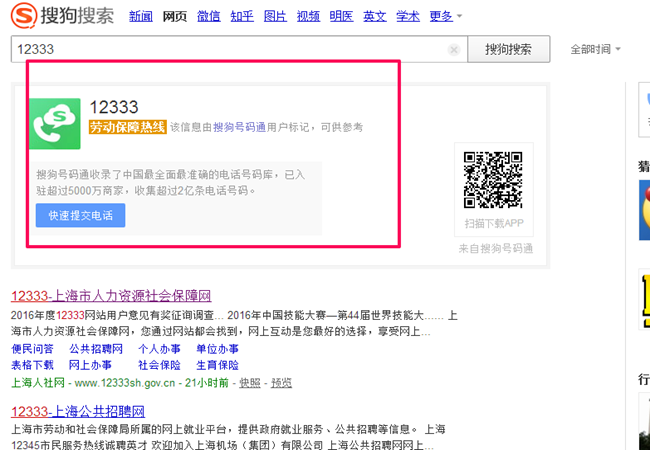Click the QR code for app download
The height and width of the screenshot is (450, 650).
[x=493, y=180]
